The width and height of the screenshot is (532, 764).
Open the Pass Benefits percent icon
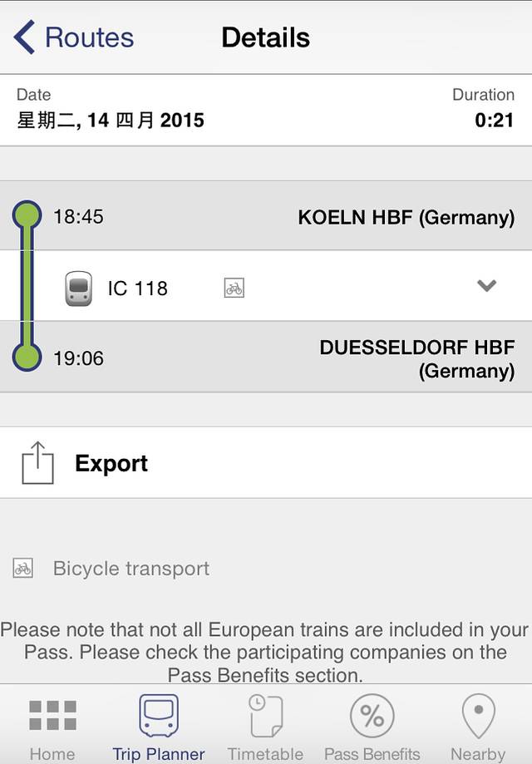(372, 717)
